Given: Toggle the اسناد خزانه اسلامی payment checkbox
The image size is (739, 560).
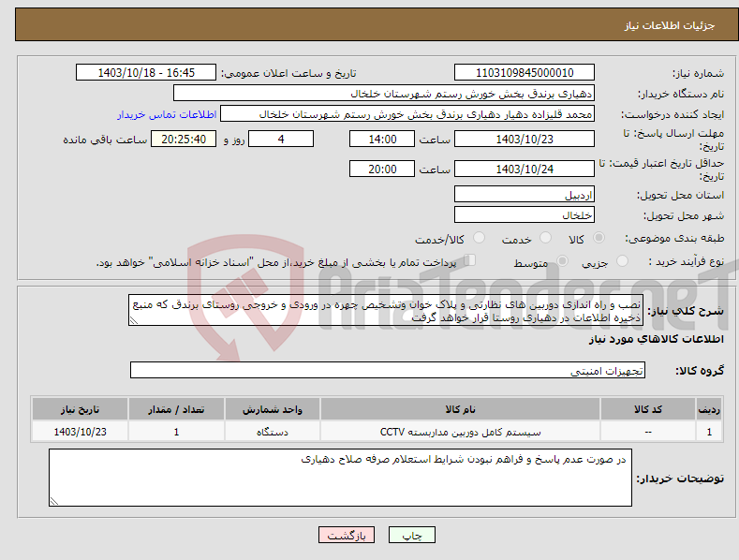Looking at the screenshot, I should tap(470, 259).
